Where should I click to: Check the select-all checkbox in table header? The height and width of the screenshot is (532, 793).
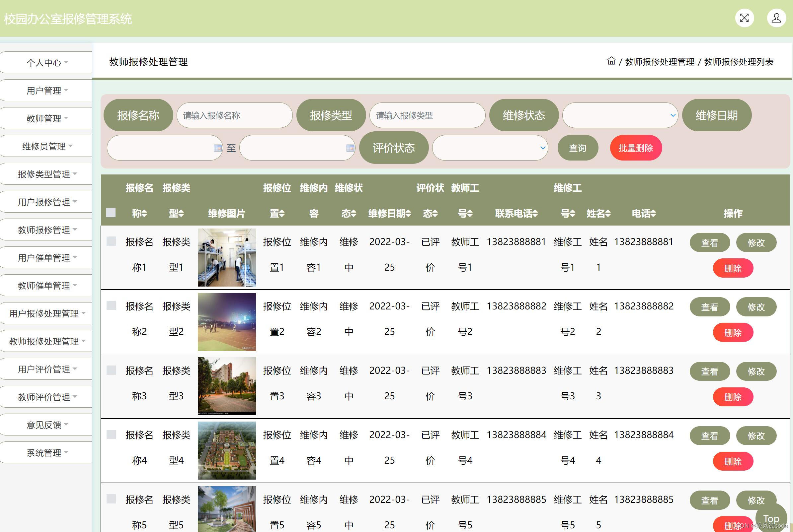(x=111, y=213)
